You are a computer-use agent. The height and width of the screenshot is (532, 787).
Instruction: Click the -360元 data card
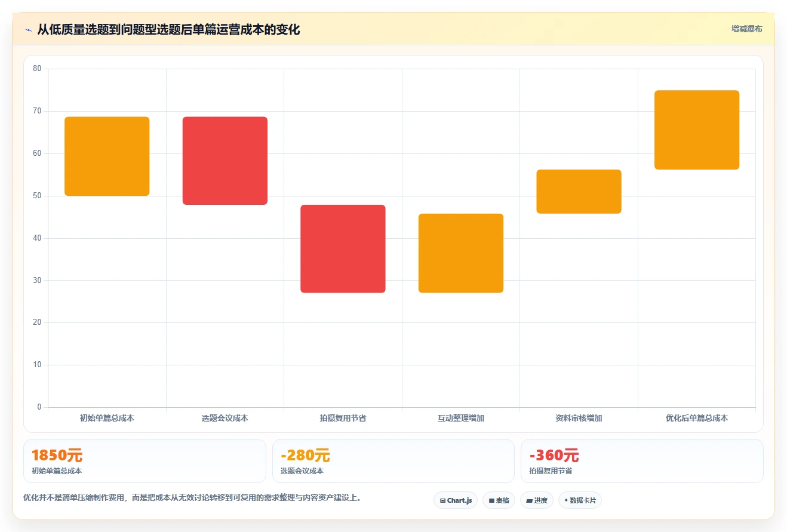[x=642, y=461]
